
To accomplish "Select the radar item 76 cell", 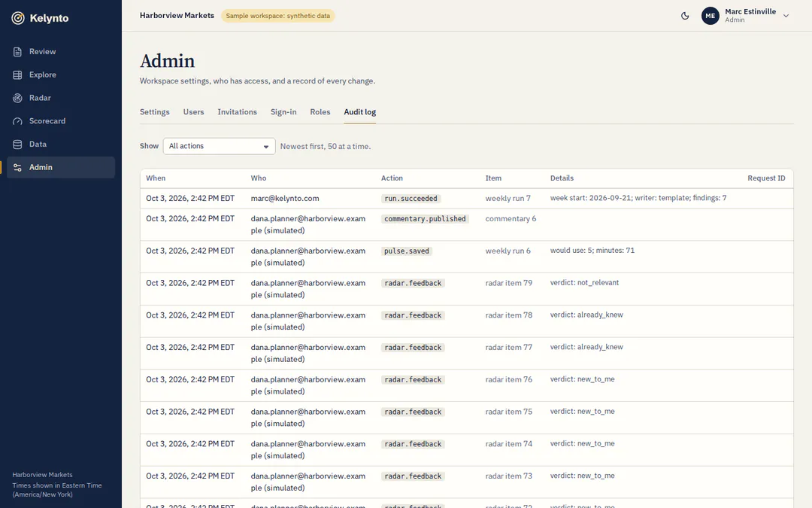I will 508,379.
